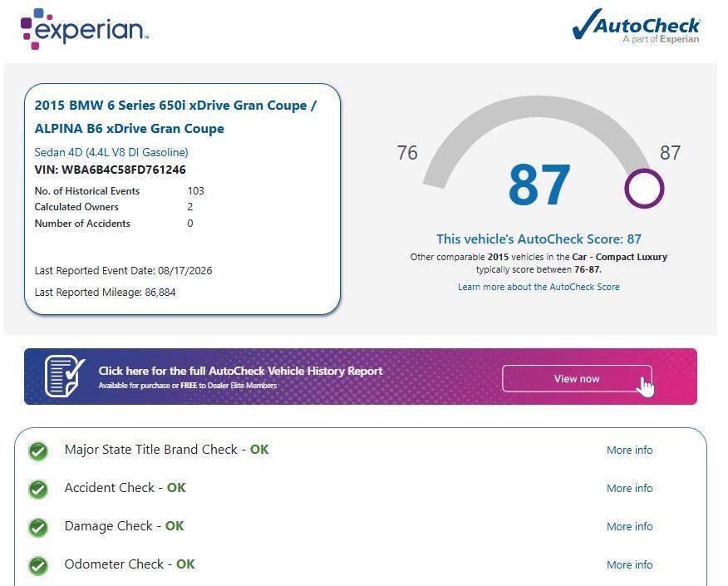
Task: Click the banner text for full AutoCheck Vehicle History Report
Action: 240,371
